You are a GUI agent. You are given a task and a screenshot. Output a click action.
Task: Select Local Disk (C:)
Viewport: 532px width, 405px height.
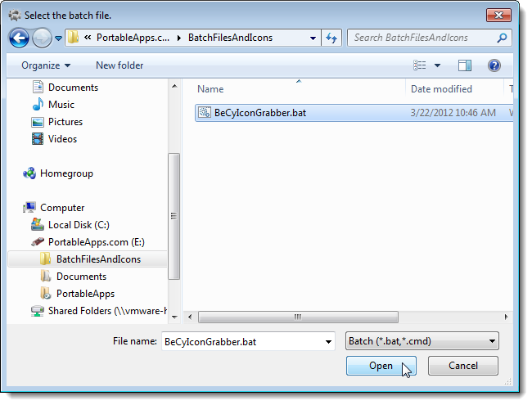point(70,225)
